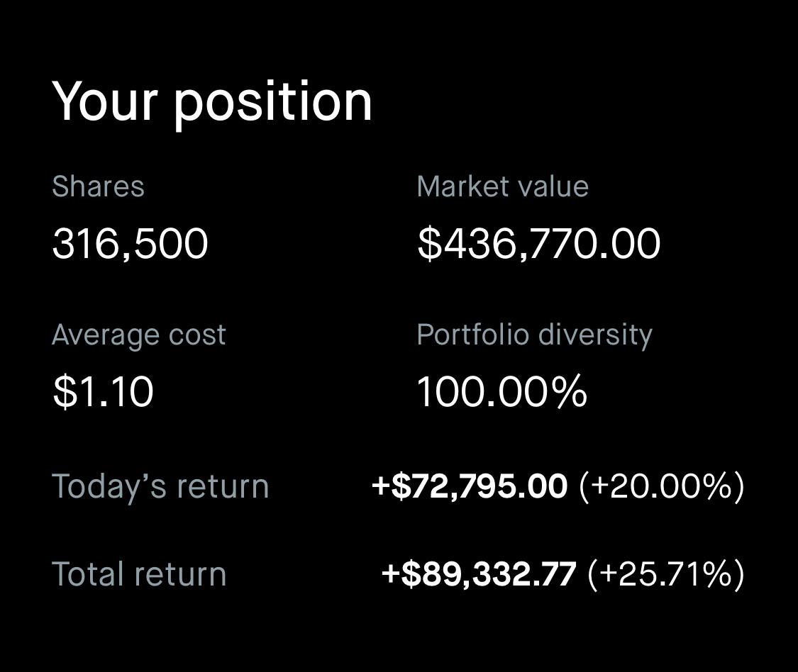This screenshot has width=798, height=672.
Task: Select the 100.00% portfolio diversity value
Action: [x=501, y=392]
